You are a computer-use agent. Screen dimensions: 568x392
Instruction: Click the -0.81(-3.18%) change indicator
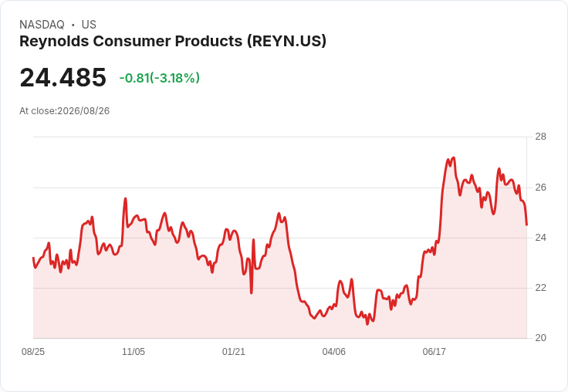[x=160, y=78]
